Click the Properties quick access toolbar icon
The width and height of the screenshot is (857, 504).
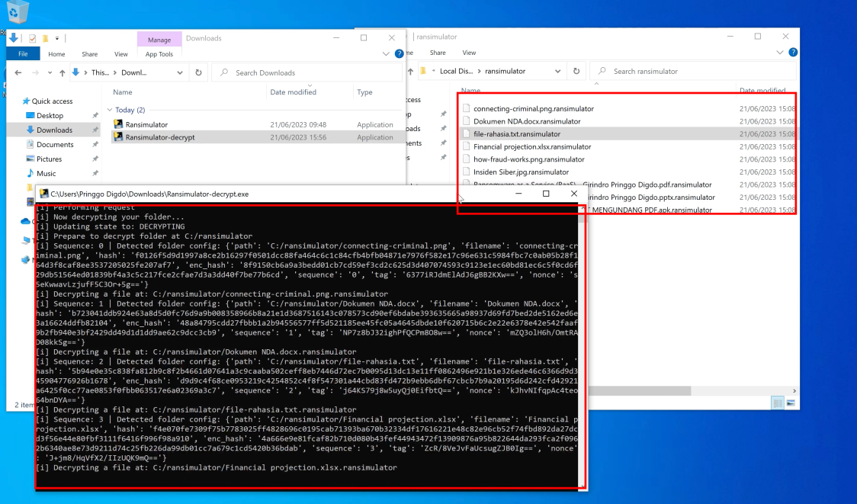point(32,38)
